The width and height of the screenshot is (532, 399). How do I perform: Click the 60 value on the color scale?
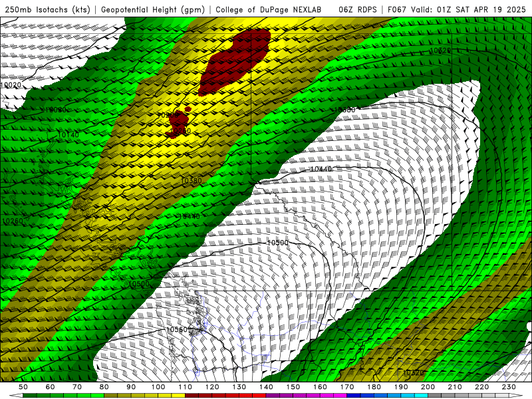(x=51, y=387)
